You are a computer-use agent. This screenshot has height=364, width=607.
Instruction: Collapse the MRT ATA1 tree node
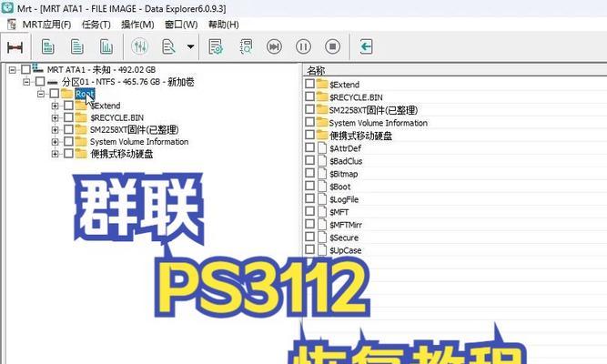pyautogui.click(x=13, y=70)
